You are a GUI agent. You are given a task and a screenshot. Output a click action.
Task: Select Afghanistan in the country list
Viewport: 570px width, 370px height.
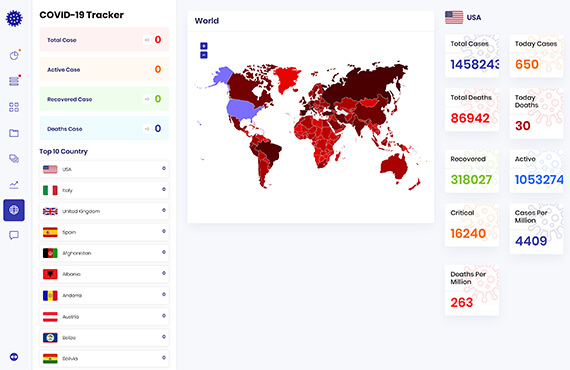(104, 253)
